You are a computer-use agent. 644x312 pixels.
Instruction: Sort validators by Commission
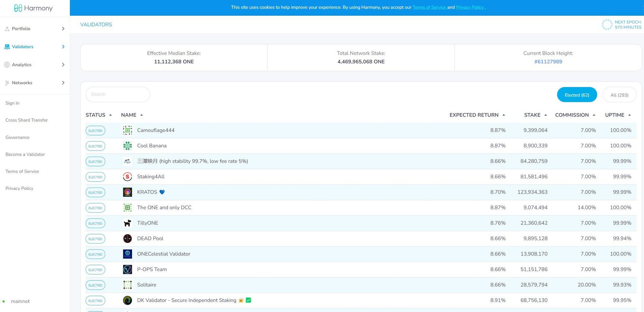point(575,115)
